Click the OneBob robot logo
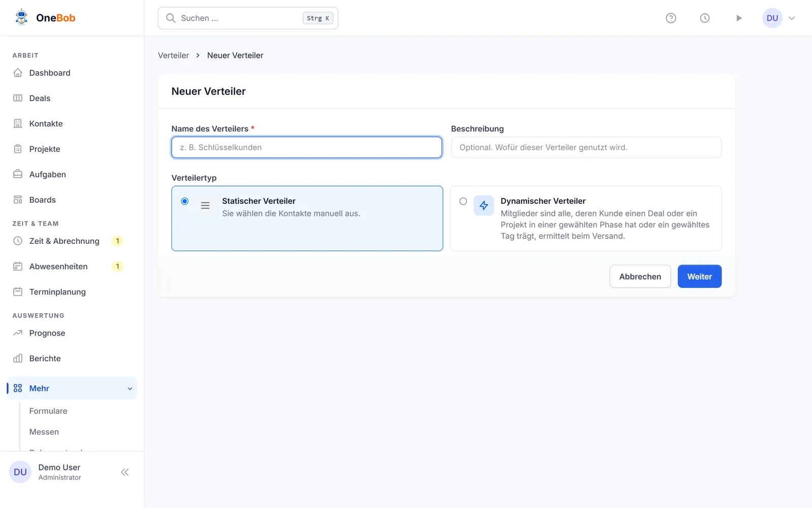812x508 pixels. pos(21,17)
